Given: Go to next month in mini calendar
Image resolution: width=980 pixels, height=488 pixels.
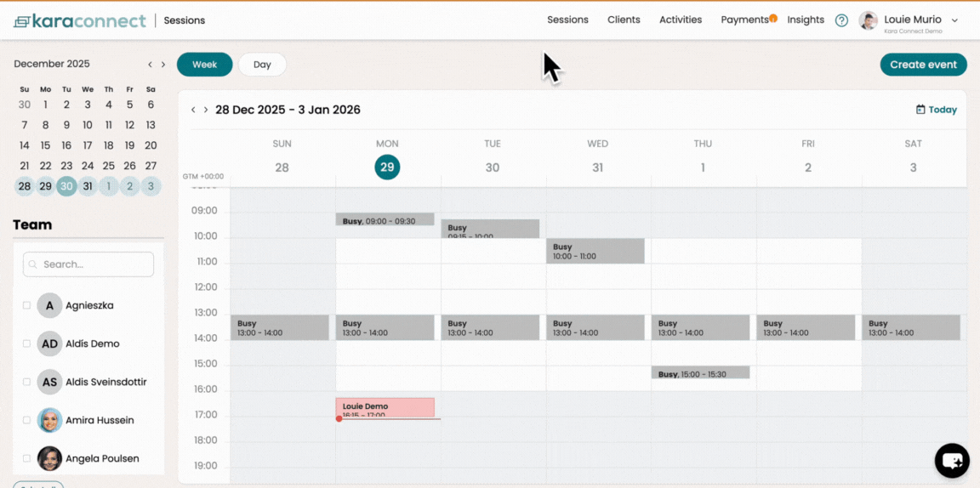Looking at the screenshot, I should pos(163,65).
